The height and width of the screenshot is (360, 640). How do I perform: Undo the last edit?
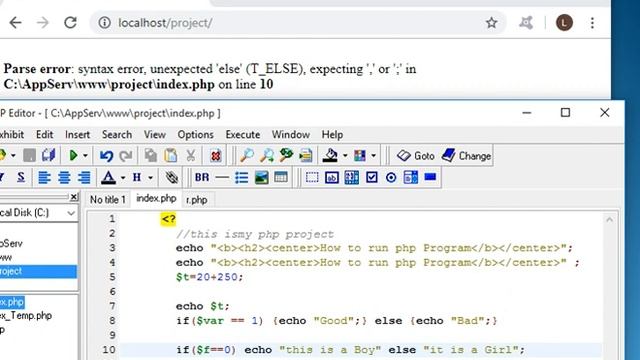pos(106,156)
